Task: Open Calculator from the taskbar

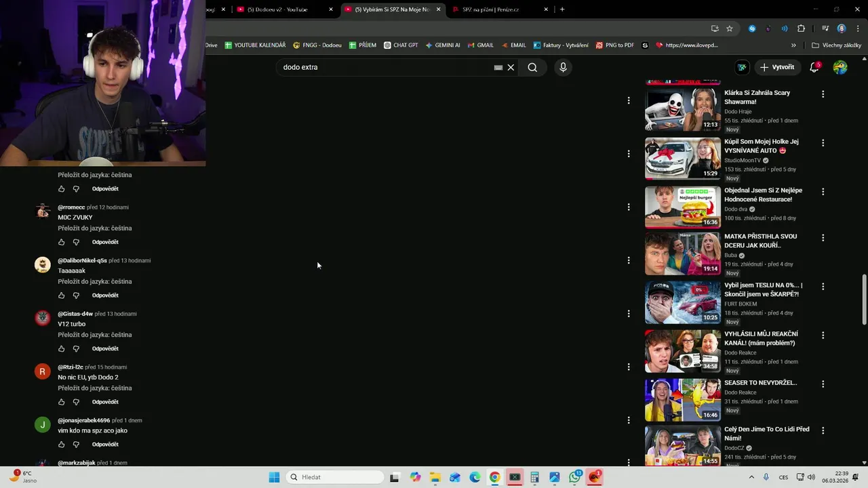Action: click(x=534, y=477)
